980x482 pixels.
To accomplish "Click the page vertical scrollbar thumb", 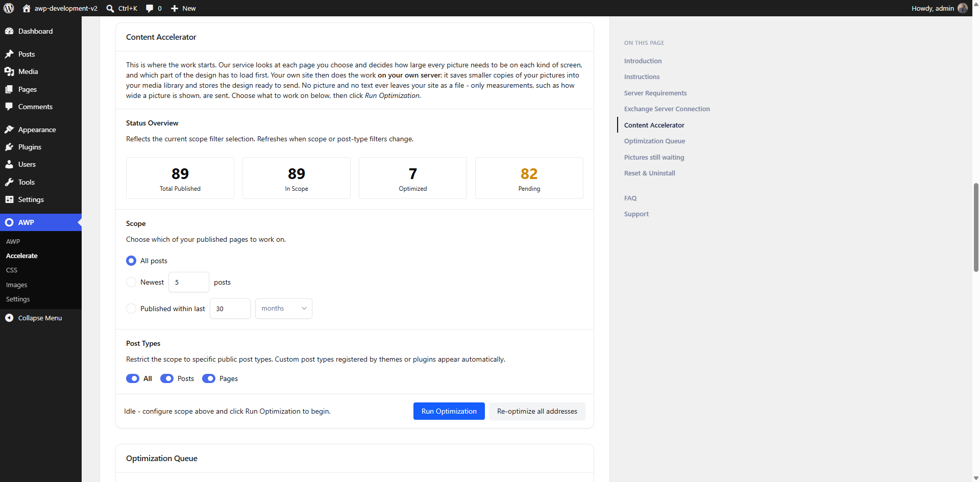I will pos(976,227).
